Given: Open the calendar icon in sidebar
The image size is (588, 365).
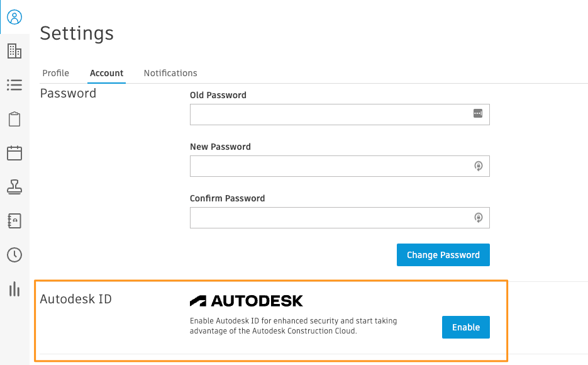Looking at the screenshot, I should (x=14, y=153).
